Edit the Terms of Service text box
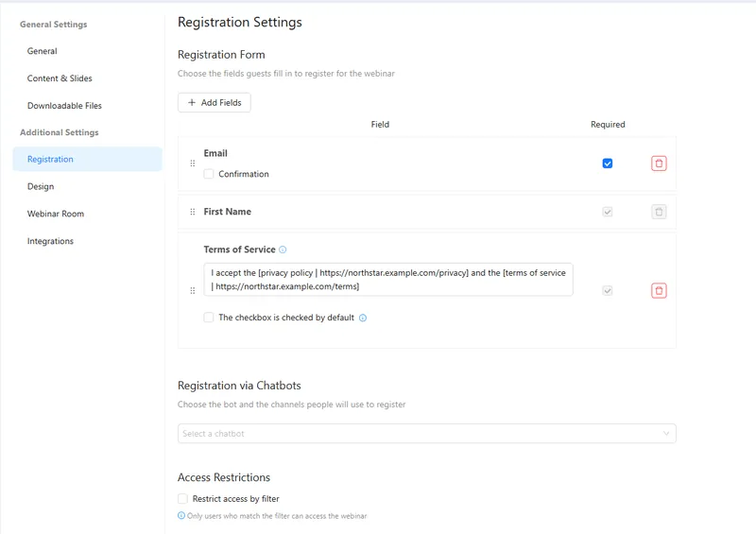This screenshot has height=534, width=756. pos(388,280)
